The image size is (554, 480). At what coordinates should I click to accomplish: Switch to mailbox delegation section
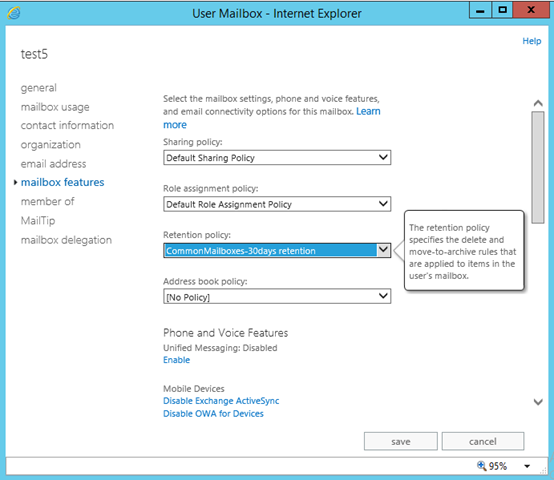(66, 240)
